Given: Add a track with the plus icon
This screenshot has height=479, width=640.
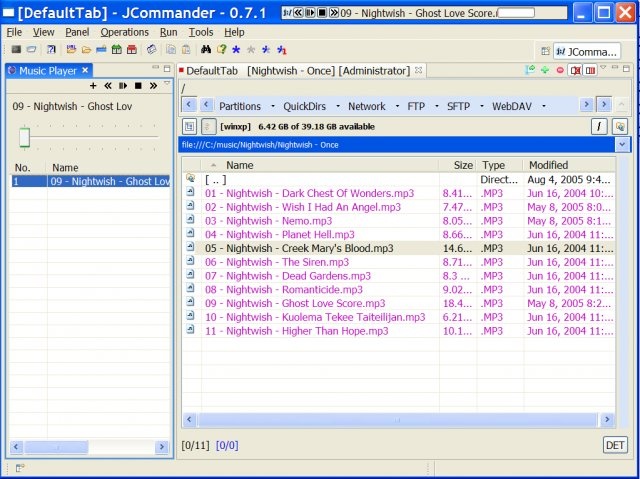Looking at the screenshot, I should [x=93, y=86].
